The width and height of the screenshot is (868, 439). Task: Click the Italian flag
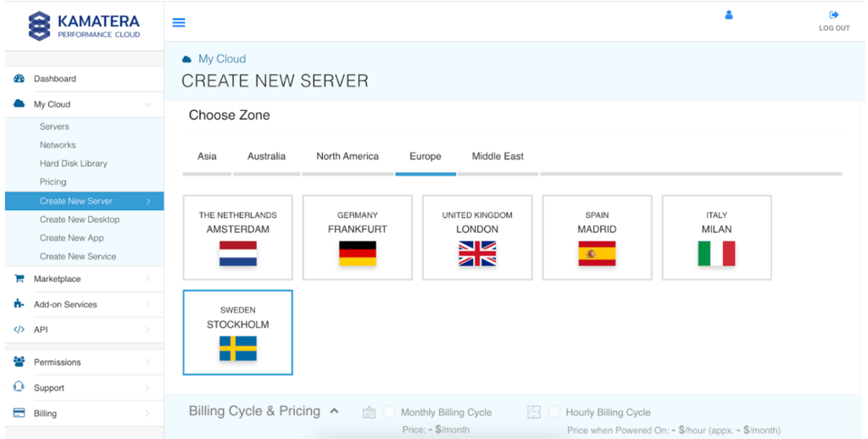click(x=716, y=253)
